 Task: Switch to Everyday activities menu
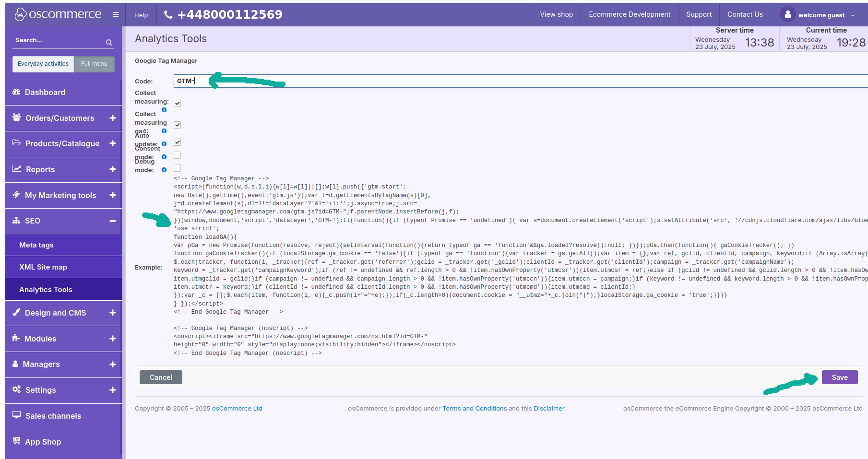pos(43,64)
